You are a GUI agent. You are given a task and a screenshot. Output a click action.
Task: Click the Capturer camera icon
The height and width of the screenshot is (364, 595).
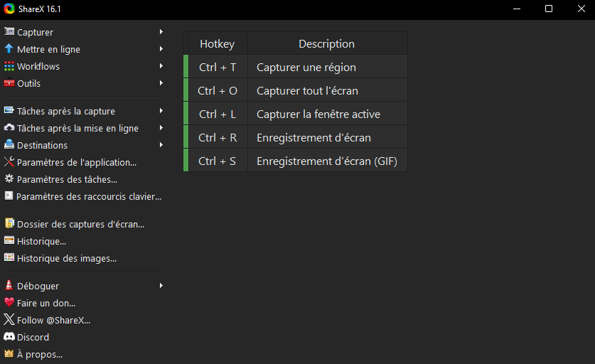click(x=9, y=31)
